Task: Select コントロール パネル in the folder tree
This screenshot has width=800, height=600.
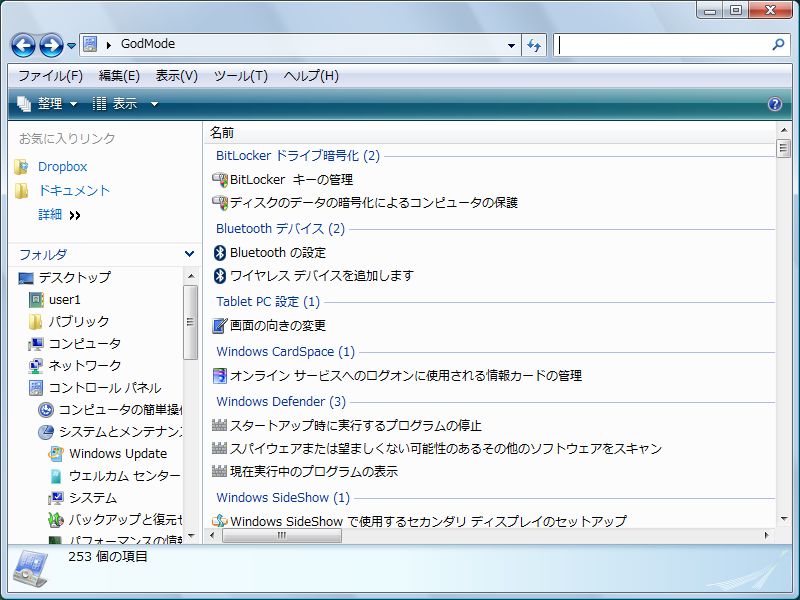Action: click(105, 388)
